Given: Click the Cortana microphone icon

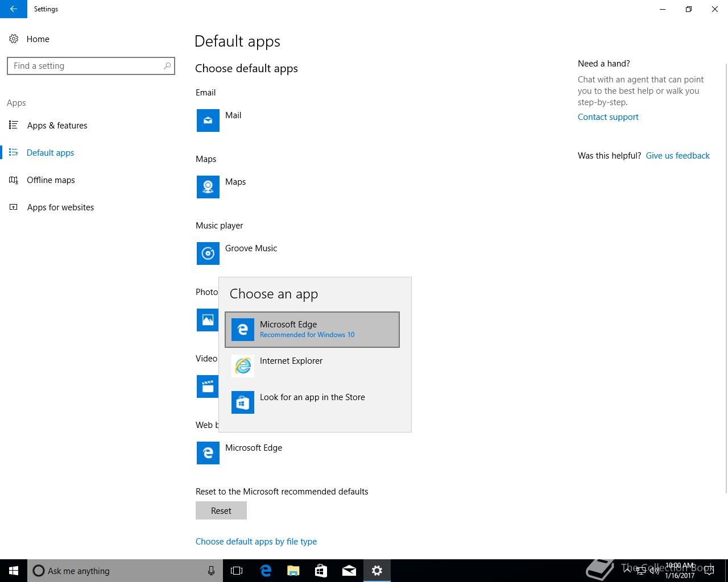Looking at the screenshot, I should 211,571.
